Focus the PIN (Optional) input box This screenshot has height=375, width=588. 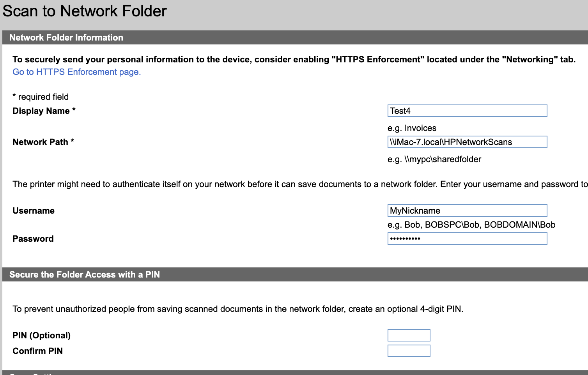click(x=409, y=335)
